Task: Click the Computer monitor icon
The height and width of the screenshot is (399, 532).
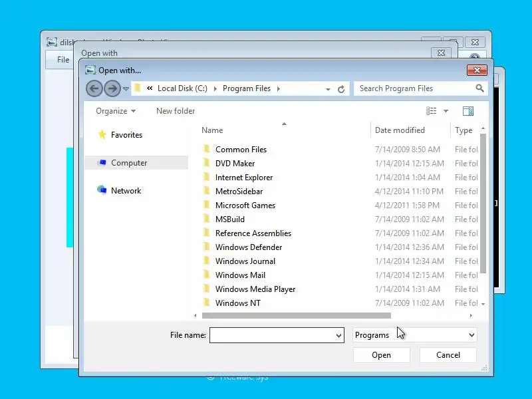Action: pyautogui.click(x=102, y=162)
